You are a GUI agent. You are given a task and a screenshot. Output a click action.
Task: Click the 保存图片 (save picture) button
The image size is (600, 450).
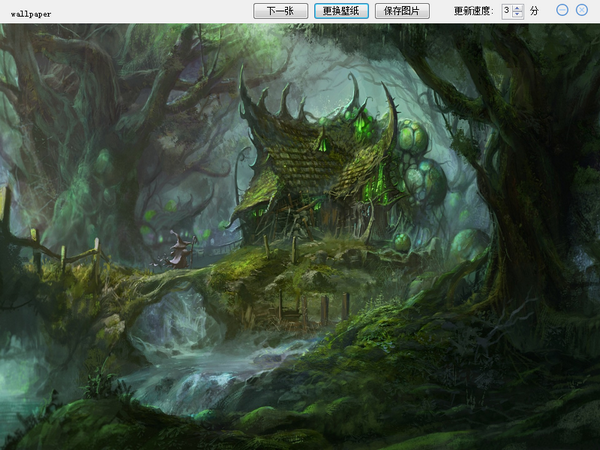tap(402, 11)
